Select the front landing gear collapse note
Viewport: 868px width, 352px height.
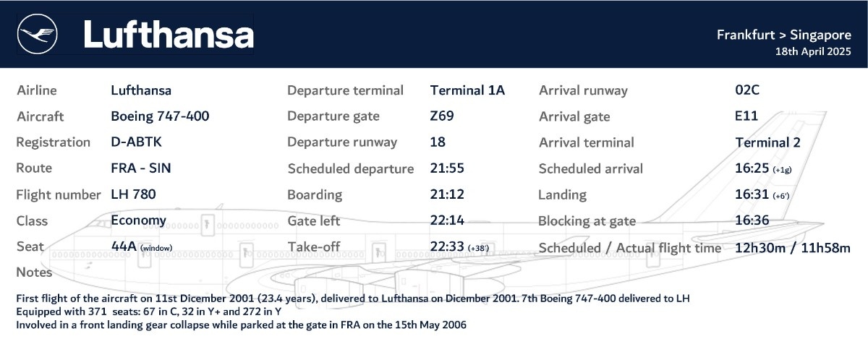[242, 325]
